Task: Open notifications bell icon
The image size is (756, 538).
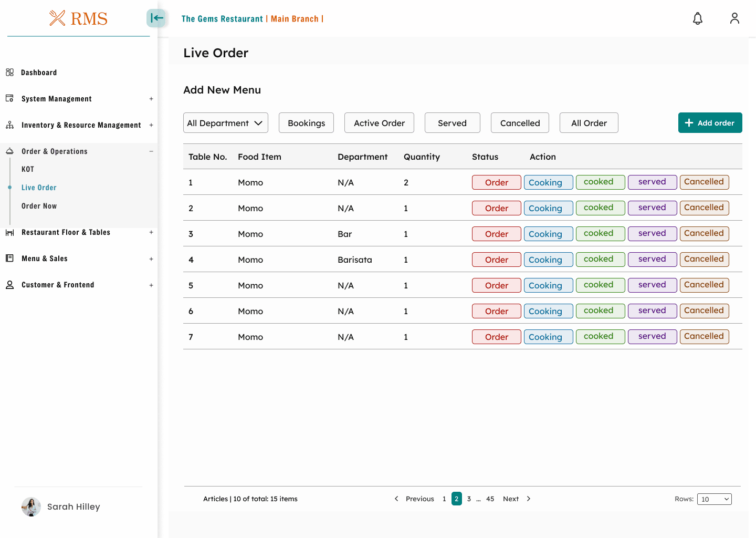Action: tap(697, 19)
